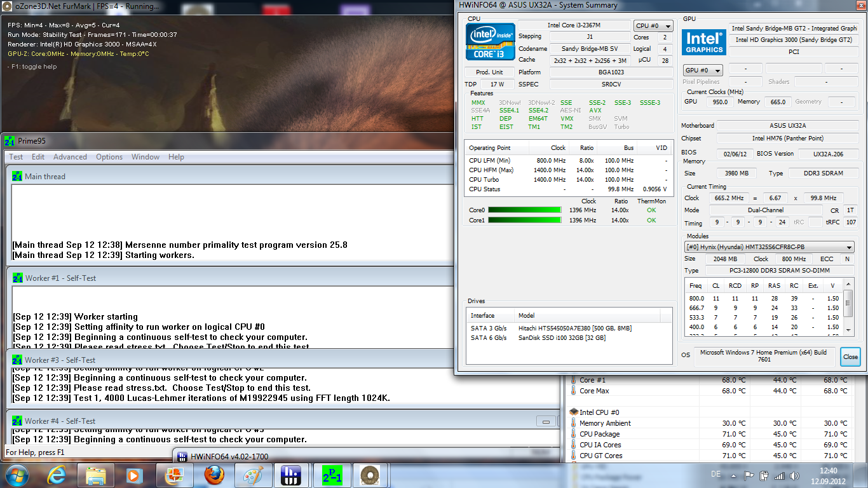Click the Main thread window icon
The image size is (868, 488).
pos(18,176)
